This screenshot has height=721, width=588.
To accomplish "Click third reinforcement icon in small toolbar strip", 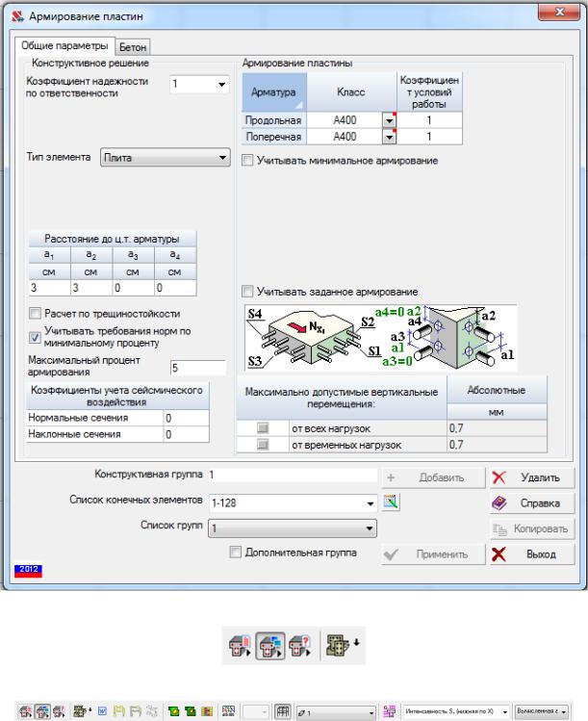I will point(59,711).
